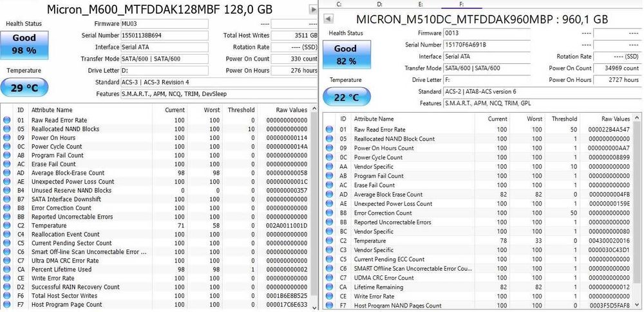
Task: Click status orb for Power On Hours Count
Action: pyautogui.click(x=329, y=148)
